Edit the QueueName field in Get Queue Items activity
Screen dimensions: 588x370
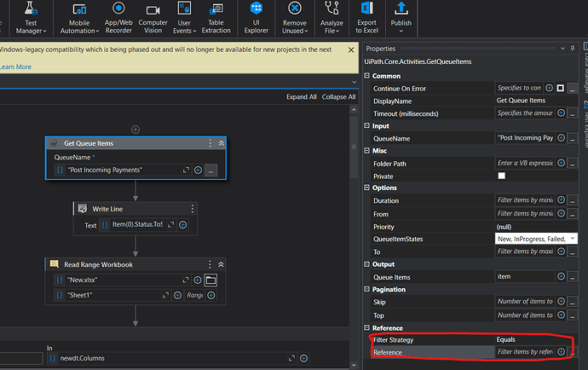[122, 170]
